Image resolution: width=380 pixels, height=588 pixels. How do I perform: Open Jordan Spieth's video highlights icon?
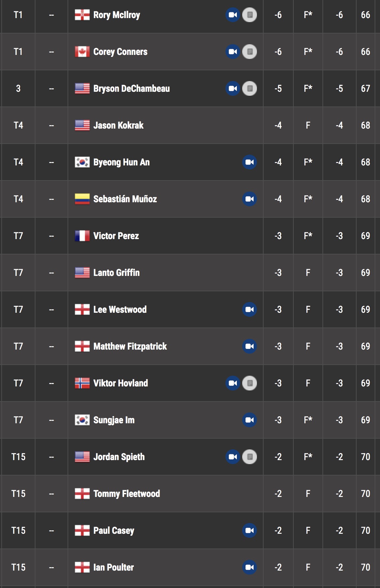click(233, 457)
